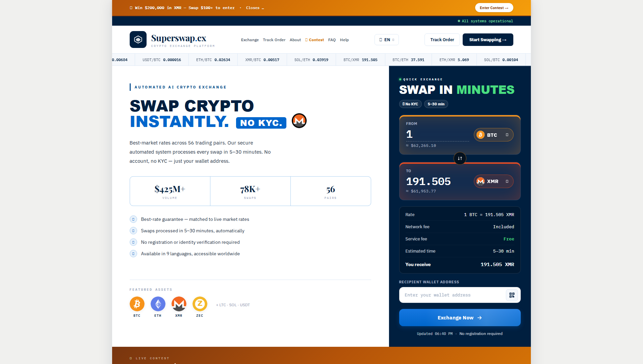643x364 pixels.
Task: Click the Swaps processed bullet icon
Action: (x=133, y=231)
